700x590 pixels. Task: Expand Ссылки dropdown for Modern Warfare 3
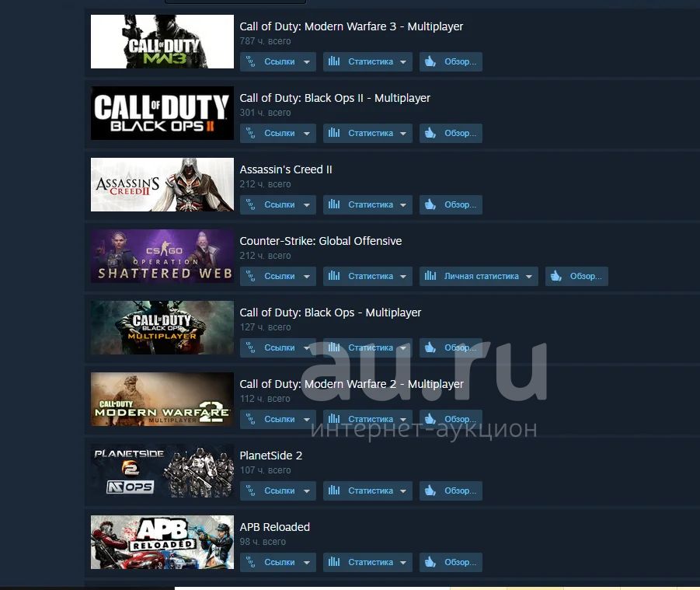click(307, 61)
